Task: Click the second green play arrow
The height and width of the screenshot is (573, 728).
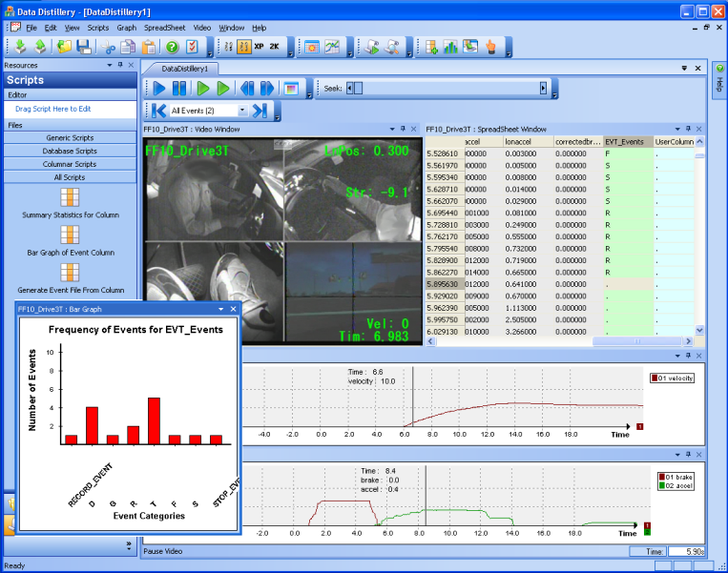Action: (x=223, y=88)
